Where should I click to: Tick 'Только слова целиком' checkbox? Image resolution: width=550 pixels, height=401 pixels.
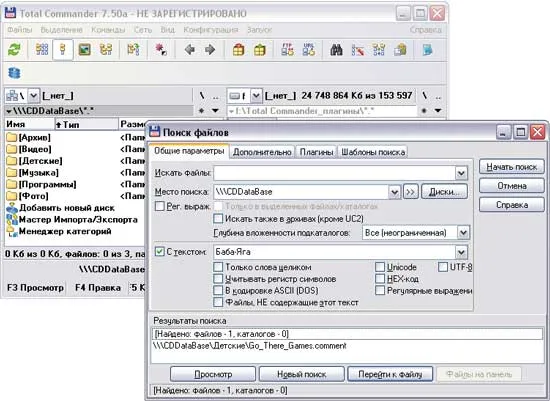pyautogui.click(x=218, y=267)
